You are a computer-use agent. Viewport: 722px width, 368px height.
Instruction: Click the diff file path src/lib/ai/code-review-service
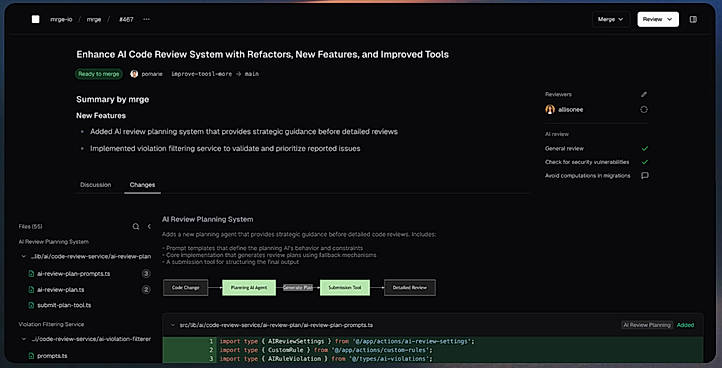(276, 325)
